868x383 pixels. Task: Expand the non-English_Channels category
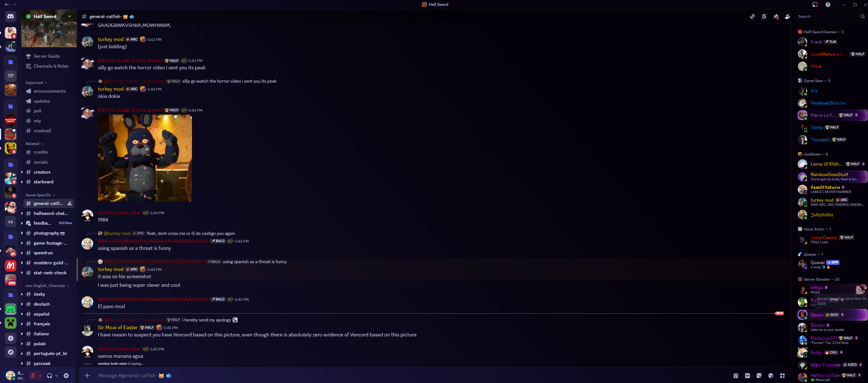[x=47, y=286]
